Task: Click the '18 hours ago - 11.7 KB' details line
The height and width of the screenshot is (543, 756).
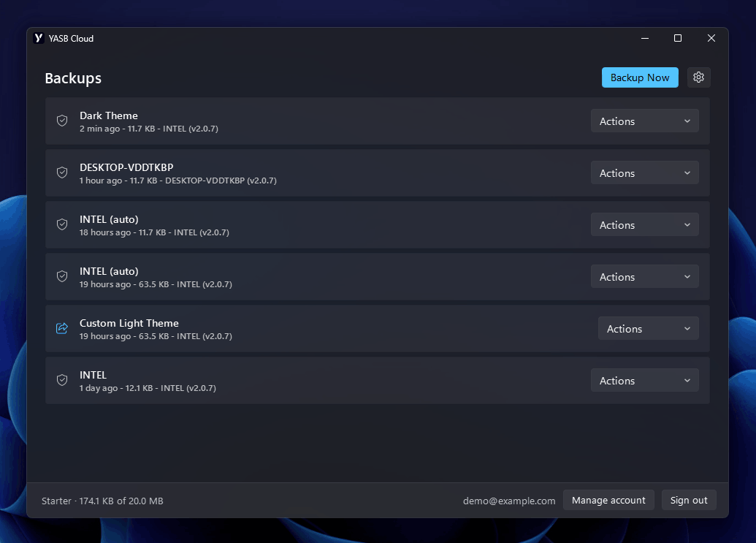Action: 154,232
